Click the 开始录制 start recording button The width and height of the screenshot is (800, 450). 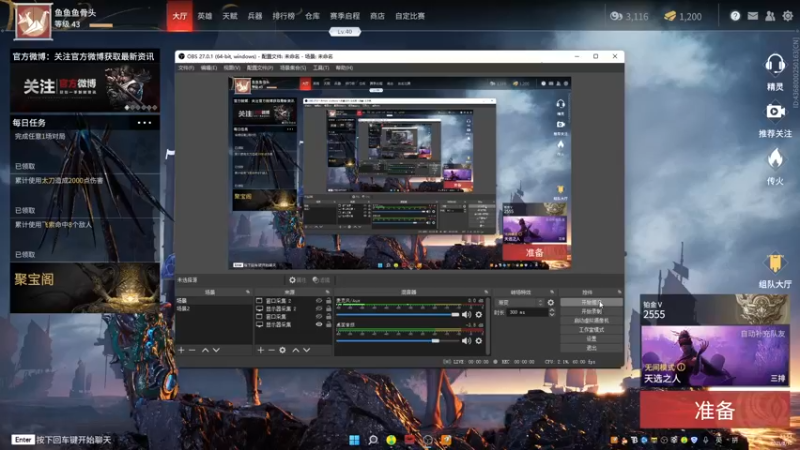(x=591, y=311)
